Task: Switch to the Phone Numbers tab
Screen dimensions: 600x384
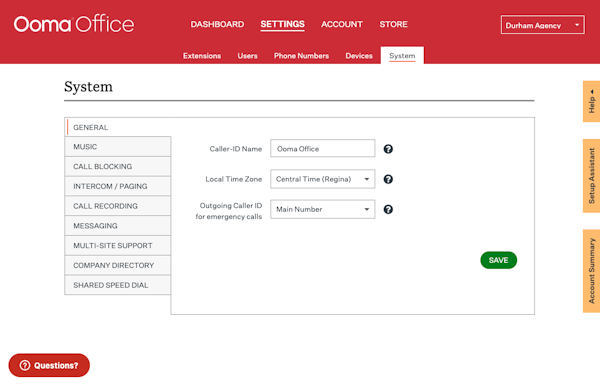Action: [x=301, y=56]
